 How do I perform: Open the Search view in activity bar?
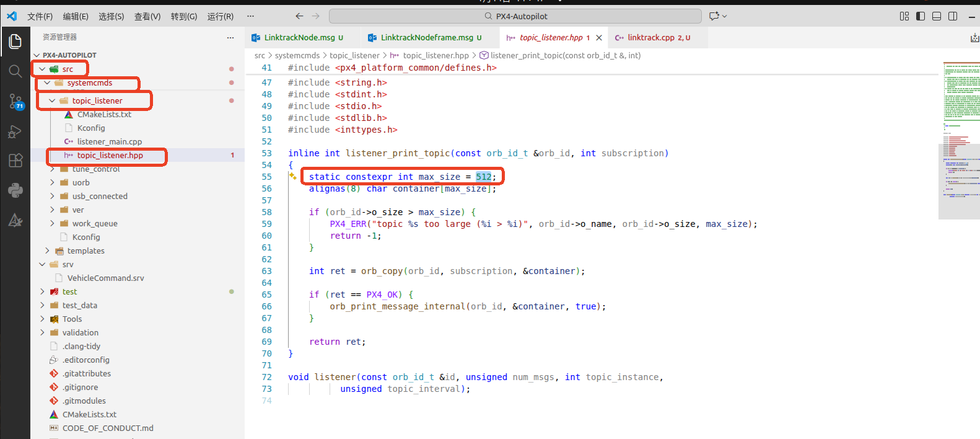[x=15, y=71]
